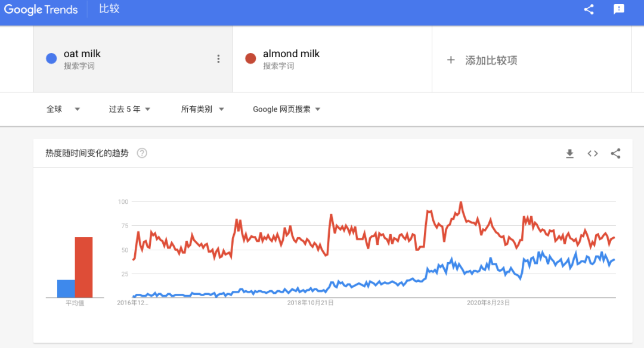Click the red almond milk color dot
The height and width of the screenshot is (348, 644).
[250, 58]
